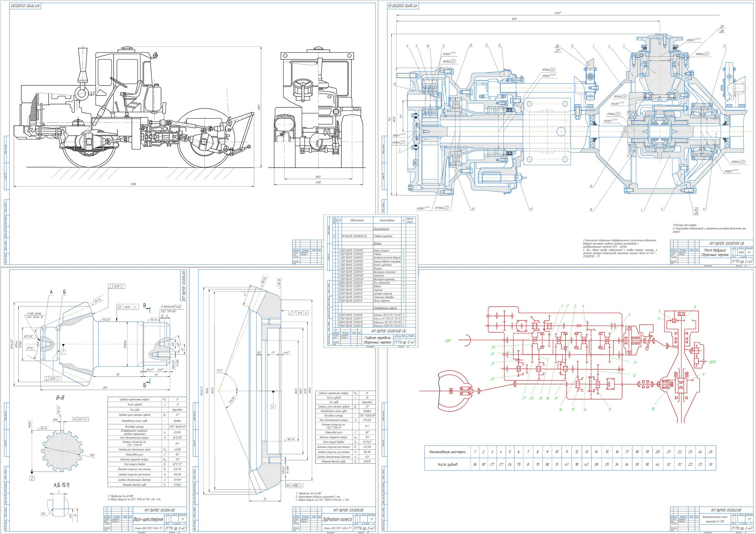Click the "1200" dimension on the axle assembly
The image size is (756, 534).
(514, 19)
